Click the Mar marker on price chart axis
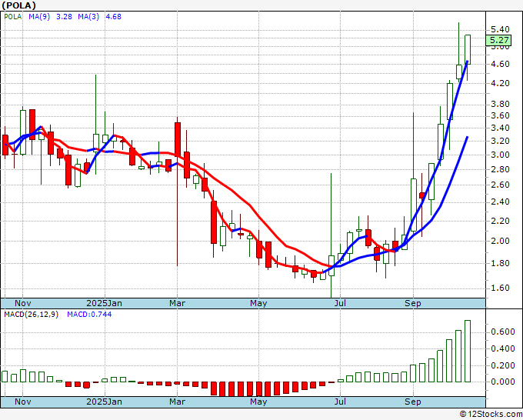The image size is (523, 420). (178, 303)
